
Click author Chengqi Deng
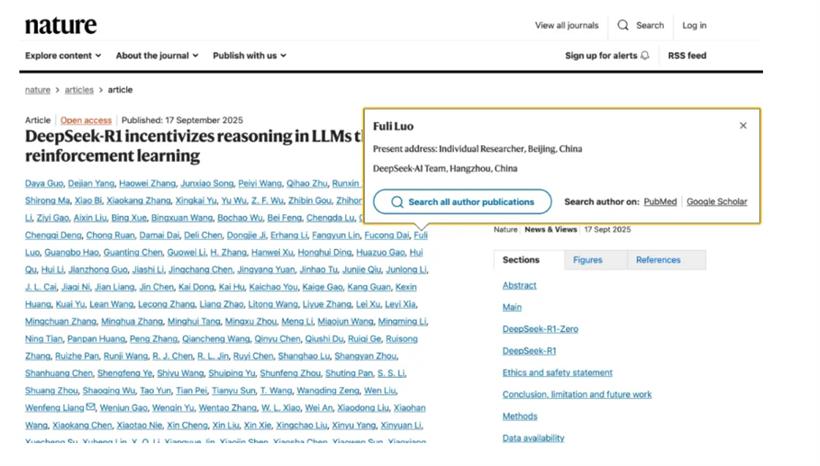(x=53, y=235)
